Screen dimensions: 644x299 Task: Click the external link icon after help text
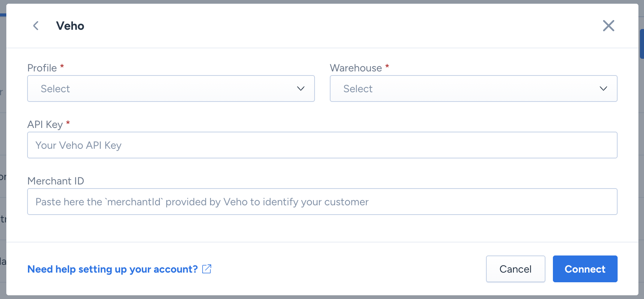(x=207, y=269)
